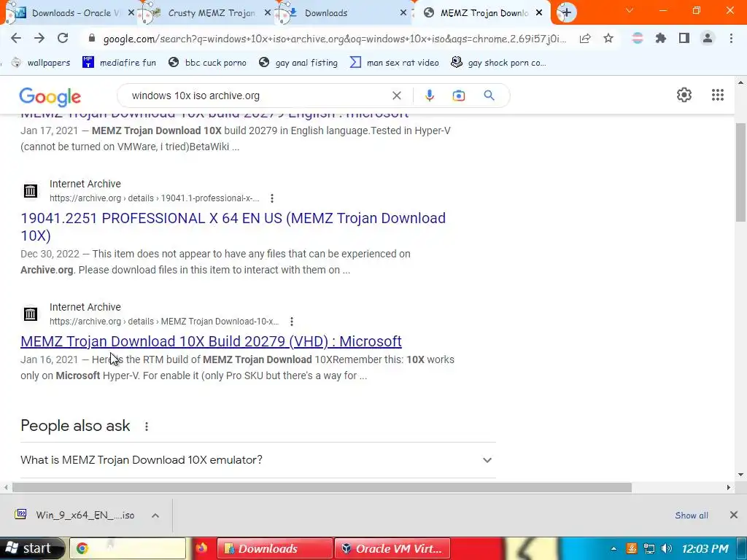Click the Chrome taskbar button

pos(128,548)
